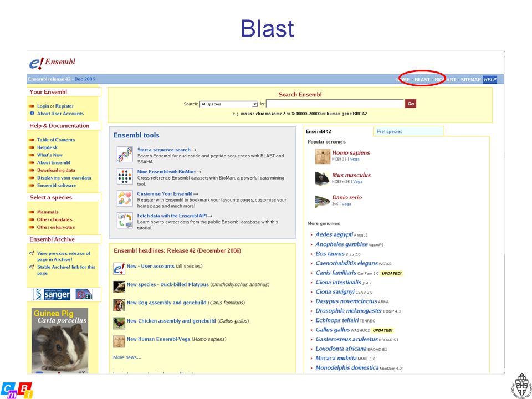
Task: Open Loxodonta africana genome
Action: click(341, 349)
